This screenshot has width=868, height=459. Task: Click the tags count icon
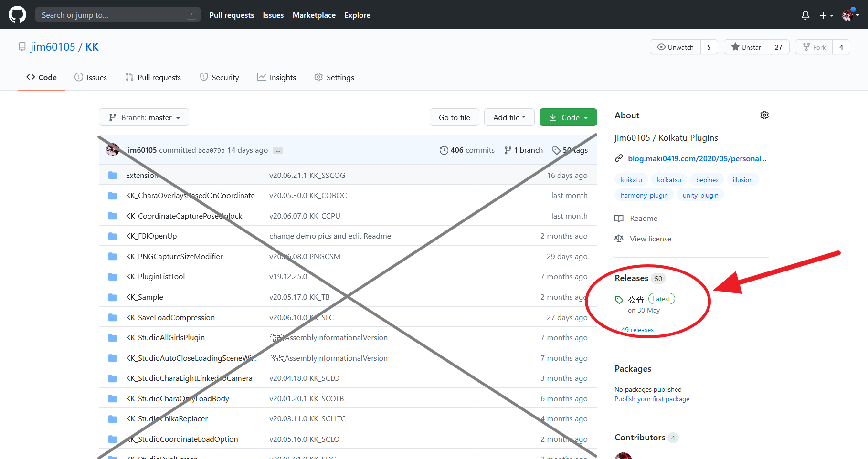556,150
